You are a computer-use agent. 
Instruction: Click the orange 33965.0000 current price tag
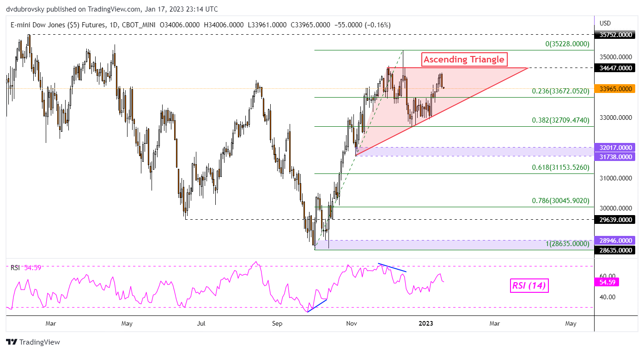click(616, 89)
